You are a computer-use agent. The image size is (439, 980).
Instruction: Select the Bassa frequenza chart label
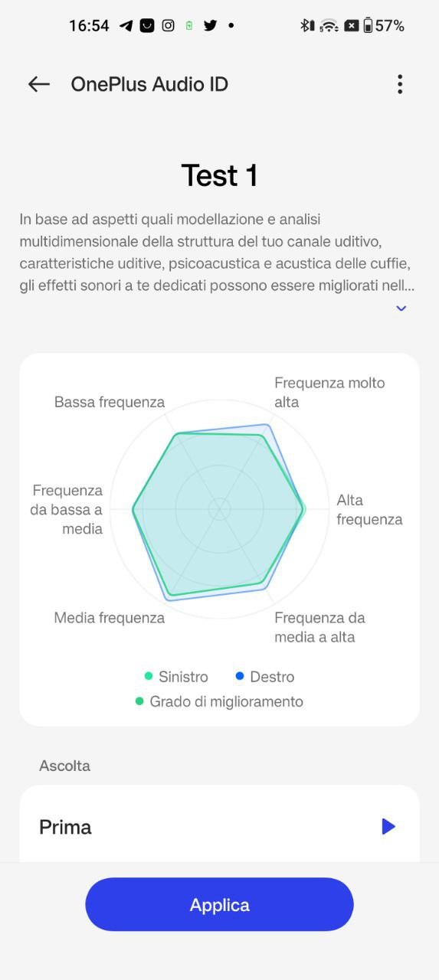tap(110, 402)
